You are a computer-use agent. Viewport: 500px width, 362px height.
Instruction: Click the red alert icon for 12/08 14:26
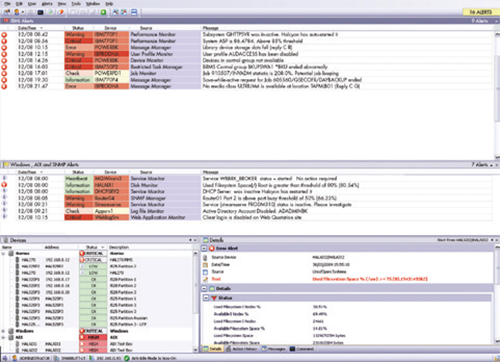click(4, 60)
